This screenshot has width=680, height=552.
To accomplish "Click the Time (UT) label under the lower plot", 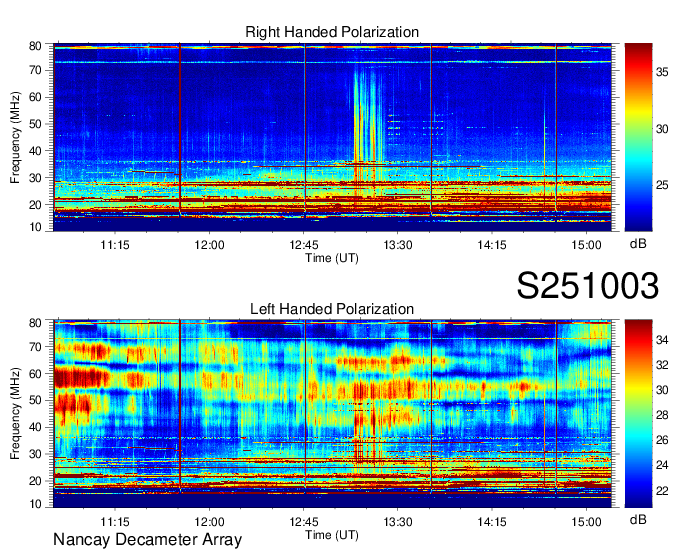I will coord(332,534).
